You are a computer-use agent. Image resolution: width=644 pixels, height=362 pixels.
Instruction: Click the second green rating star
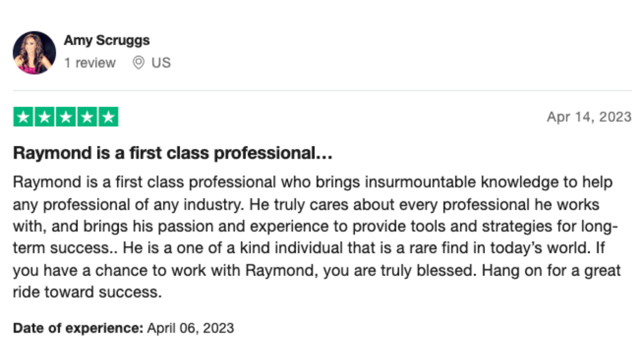point(44,117)
